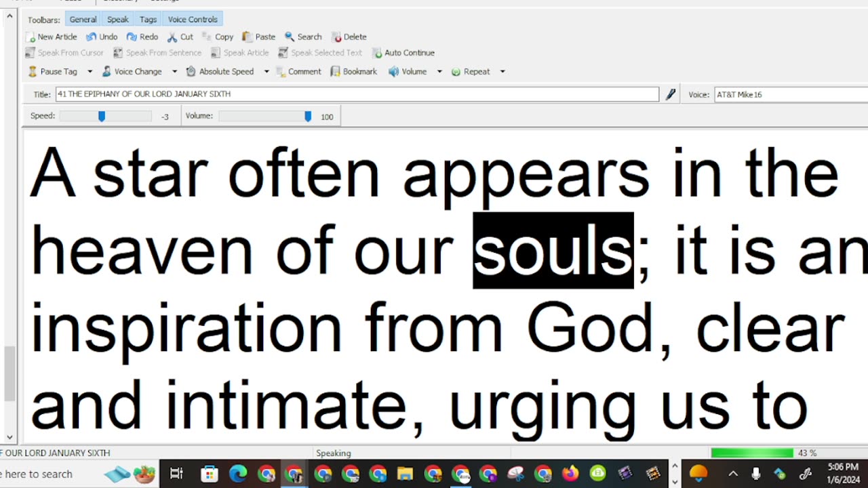This screenshot has height=488, width=868.
Task: Expand the Pause Tag dropdown arrow
Action: point(90,71)
